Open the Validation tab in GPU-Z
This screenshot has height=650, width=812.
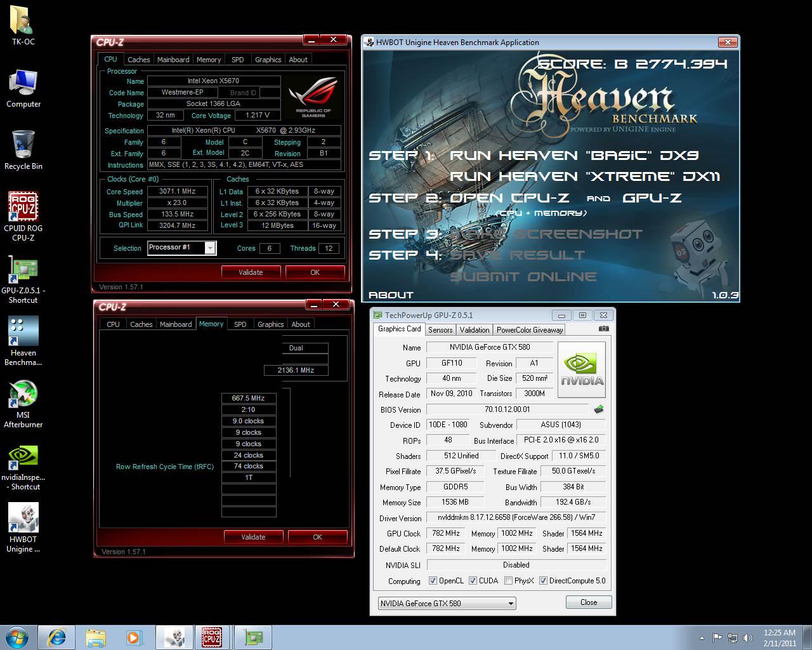475,329
